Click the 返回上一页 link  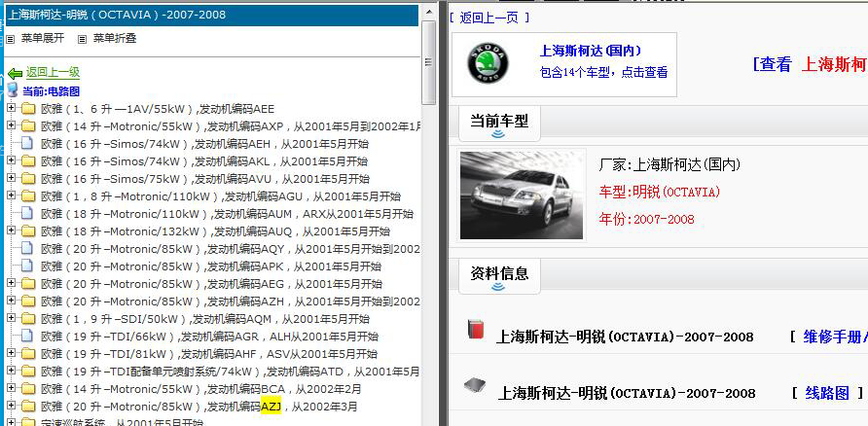click(488, 18)
